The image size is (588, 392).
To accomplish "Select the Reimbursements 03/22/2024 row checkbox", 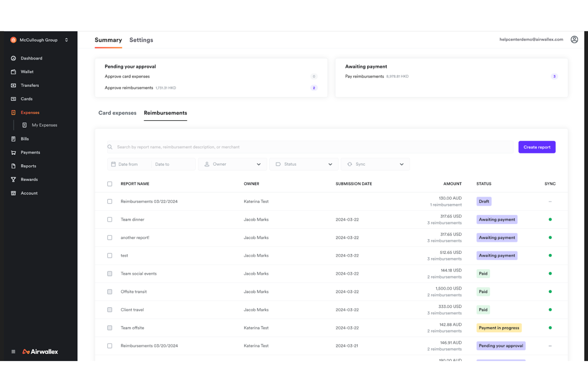I will pos(110,201).
